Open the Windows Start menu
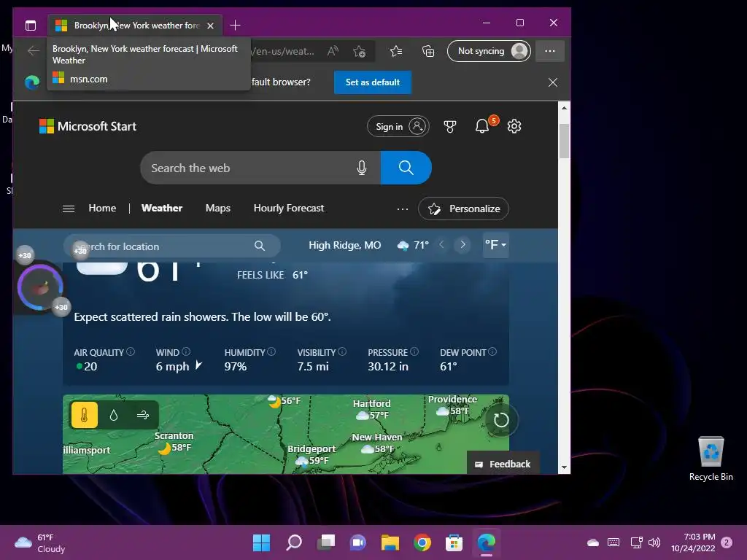 click(262, 542)
